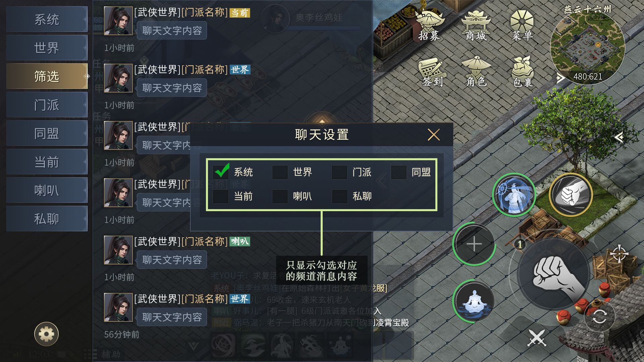
Task: Open the 菜单 menu icon
Action: (522, 25)
